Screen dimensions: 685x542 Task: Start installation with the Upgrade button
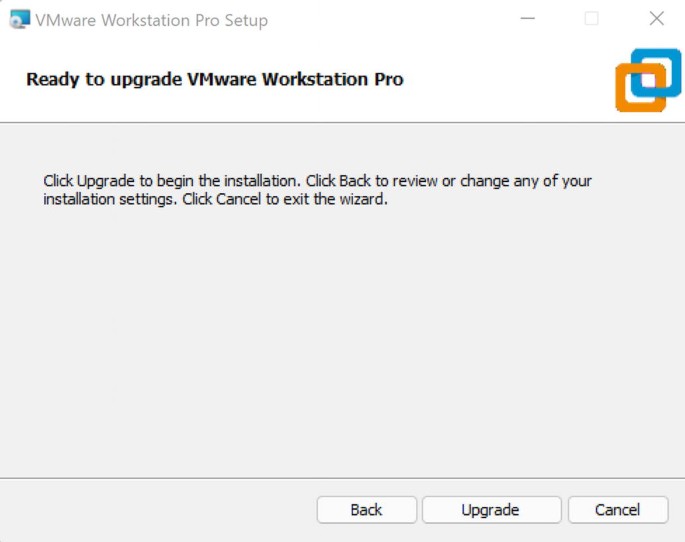tap(490, 510)
